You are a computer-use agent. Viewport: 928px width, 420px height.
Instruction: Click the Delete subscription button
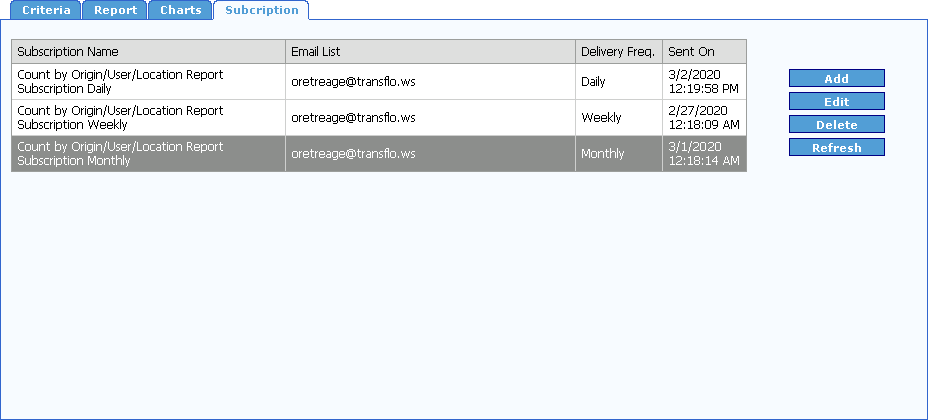[x=836, y=125]
